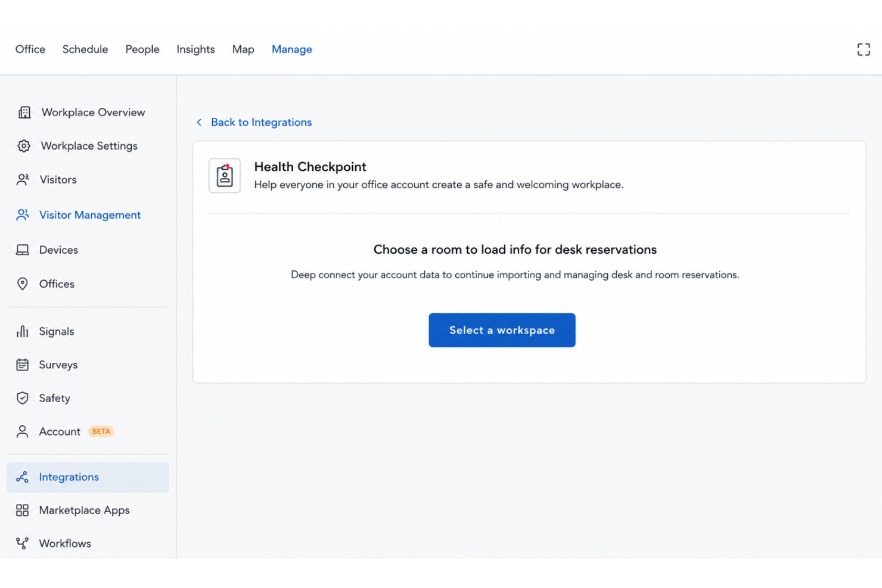882x588 pixels.
Task: Click the back chevron before Back to Integrations
Action: 199,122
